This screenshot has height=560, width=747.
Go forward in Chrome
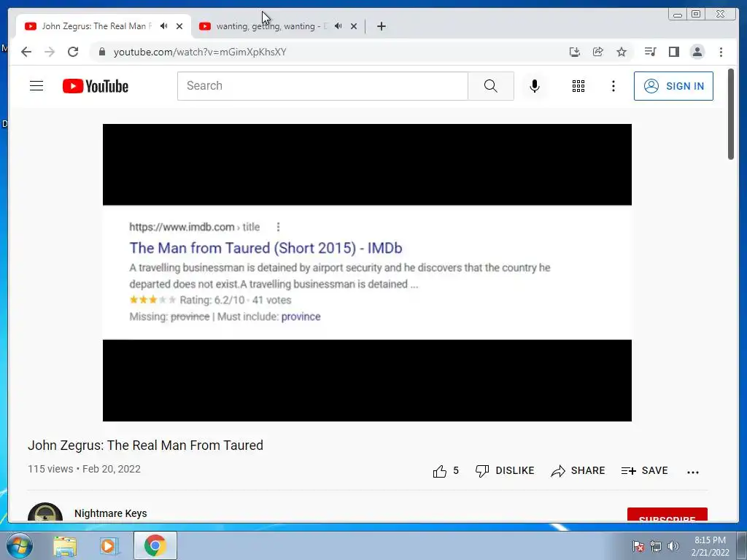click(x=50, y=52)
